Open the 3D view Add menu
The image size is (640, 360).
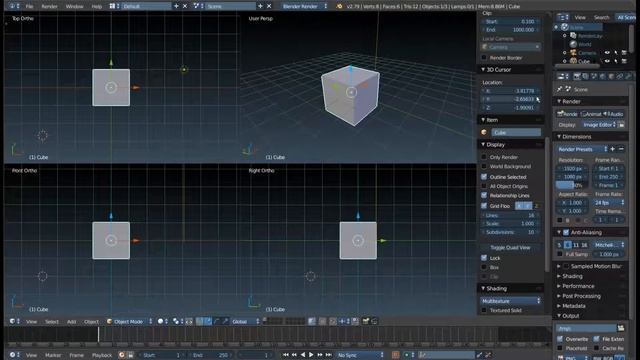click(71, 322)
